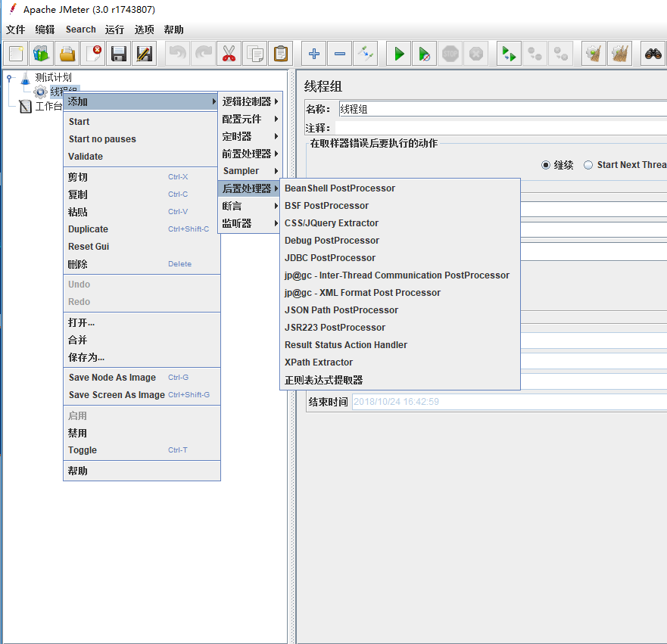The image size is (667, 644).
Task: Click the Search binoculars icon
Action: pos(653,54)
